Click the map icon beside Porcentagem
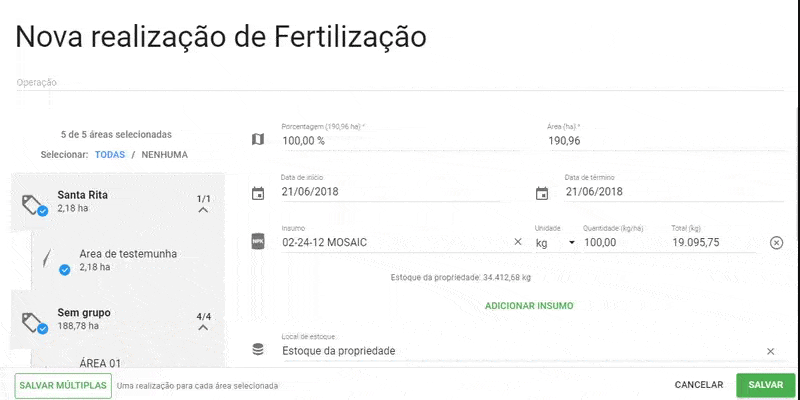The image size is (800, 400). pyautogui.click(x=258, y=140)
